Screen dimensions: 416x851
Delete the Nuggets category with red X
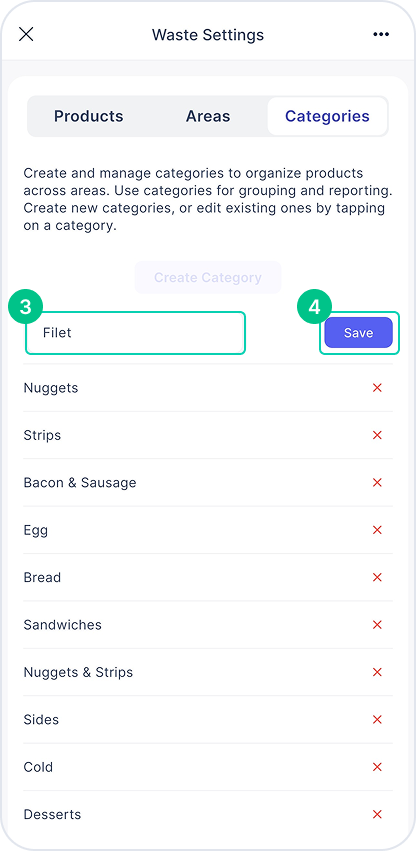[x=377, y=388]
